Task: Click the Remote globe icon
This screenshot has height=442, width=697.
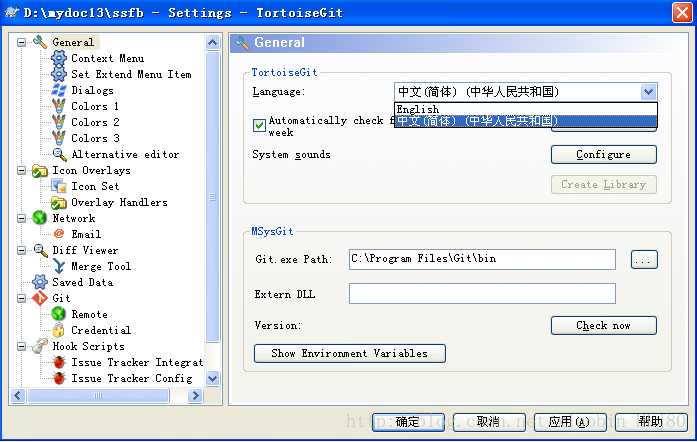Action: click(x=59, y=314)
